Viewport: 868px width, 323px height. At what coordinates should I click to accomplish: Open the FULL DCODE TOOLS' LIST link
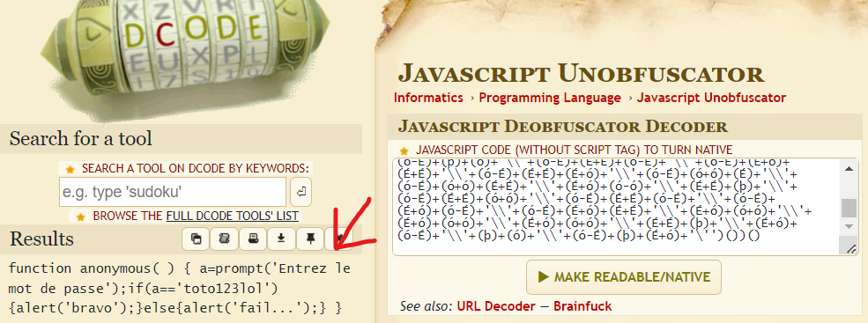coord(232,217)
